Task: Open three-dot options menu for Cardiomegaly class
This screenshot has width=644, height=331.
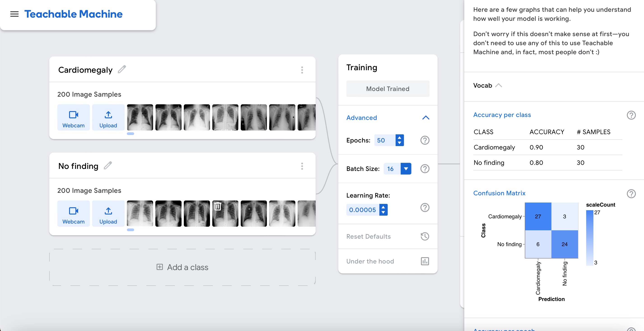Action: [x=302, y=70]
